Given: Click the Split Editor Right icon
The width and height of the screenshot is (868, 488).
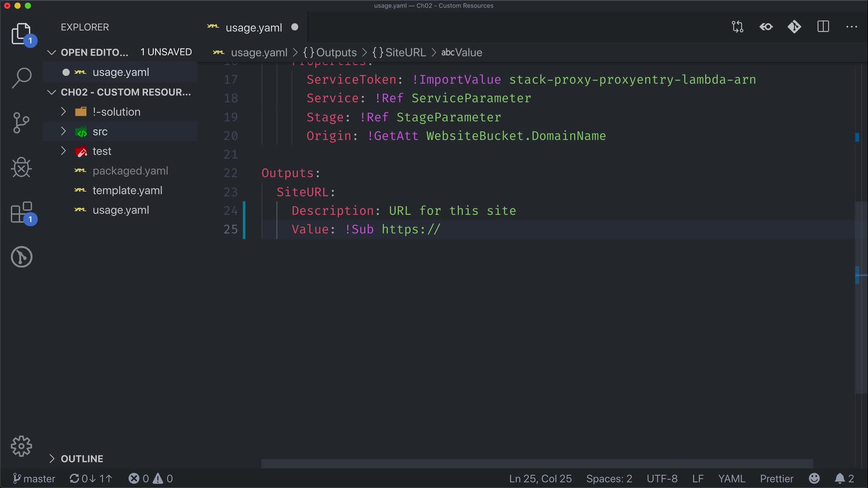Looking at the screenshot, I should 823,27.
